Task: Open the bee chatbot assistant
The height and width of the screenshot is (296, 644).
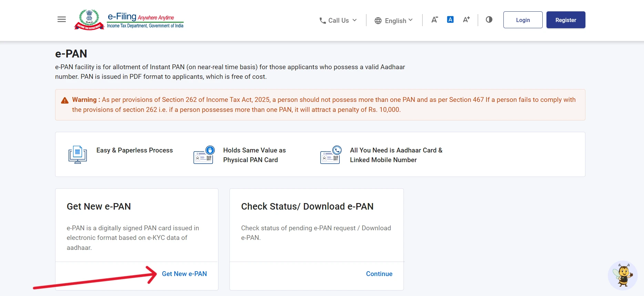Action: (623, 275)
